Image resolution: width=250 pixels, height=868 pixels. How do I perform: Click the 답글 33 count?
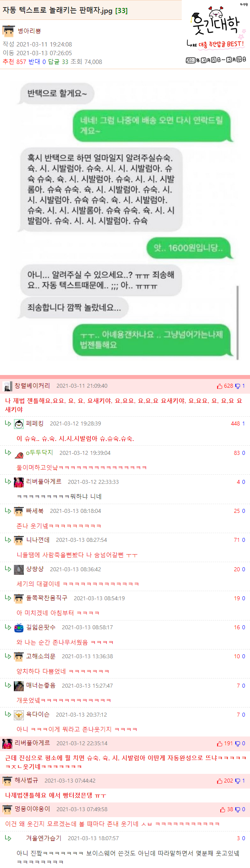(x=58, y=62)
